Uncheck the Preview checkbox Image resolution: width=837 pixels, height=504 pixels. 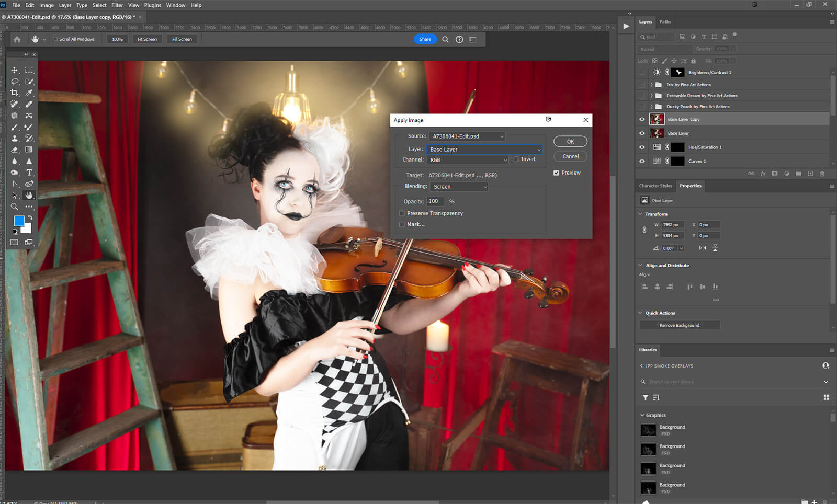557,173
